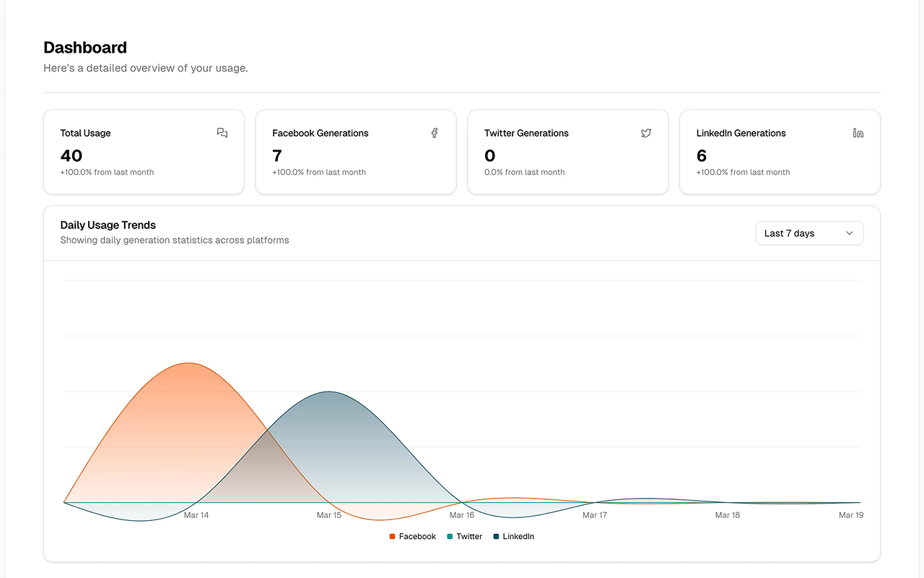The width and height of the screenshot is (924, 578).
Task: Click the Twitter bird icon on Twitter Generations
Action: (x=646, y=133)
